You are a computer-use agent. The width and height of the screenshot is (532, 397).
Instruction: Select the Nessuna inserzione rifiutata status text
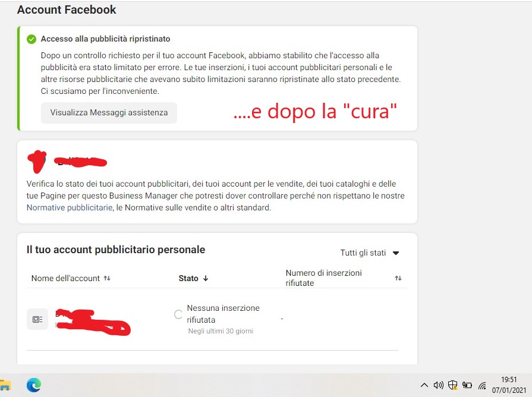(x=223, y=314)
